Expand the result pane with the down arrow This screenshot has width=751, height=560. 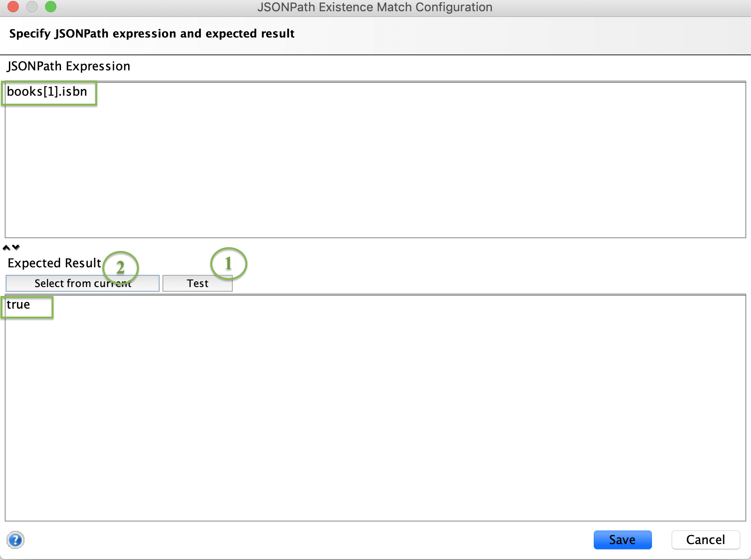(16, 247)
